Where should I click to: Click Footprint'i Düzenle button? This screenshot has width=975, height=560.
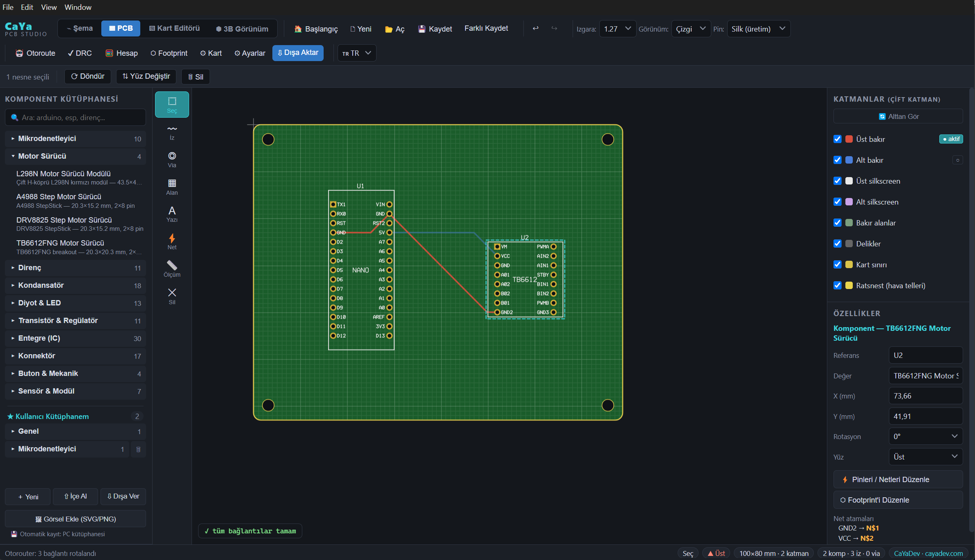[x=898, y=500]
